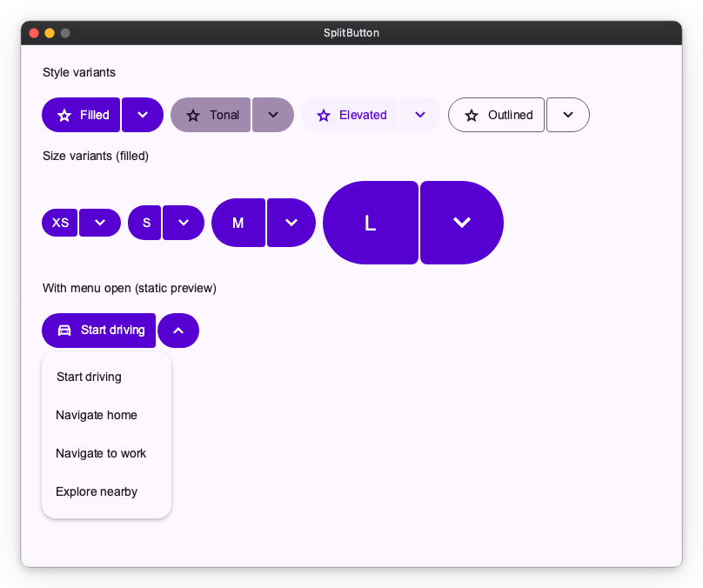Expand the Tonal button's dropdown arrow
This screenshot has width=703, height=588.
click(273, 115)
